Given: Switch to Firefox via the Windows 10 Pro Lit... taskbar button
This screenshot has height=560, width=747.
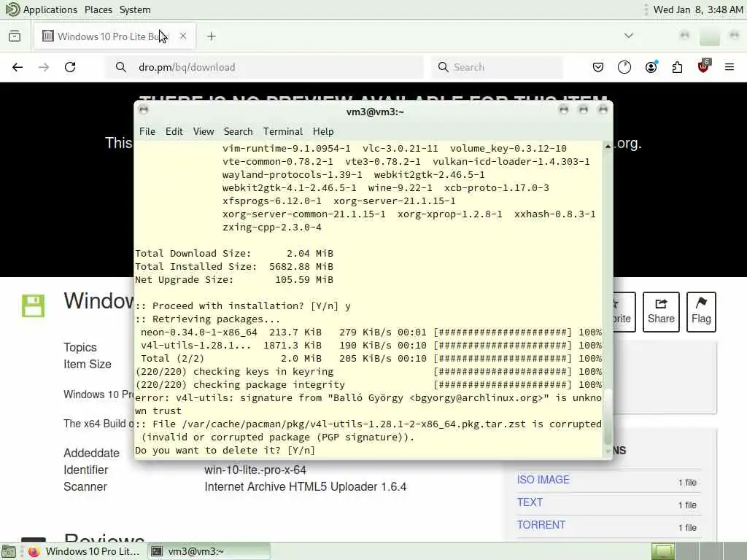Looking at the screenshot, I should coord(85,551).
